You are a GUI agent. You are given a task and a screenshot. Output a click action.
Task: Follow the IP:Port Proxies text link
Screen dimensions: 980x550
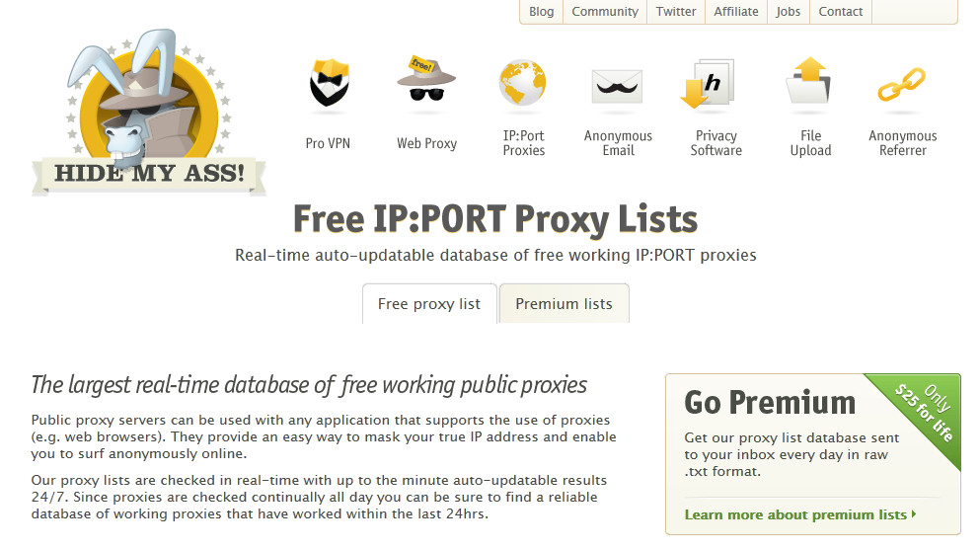(524, 143)
